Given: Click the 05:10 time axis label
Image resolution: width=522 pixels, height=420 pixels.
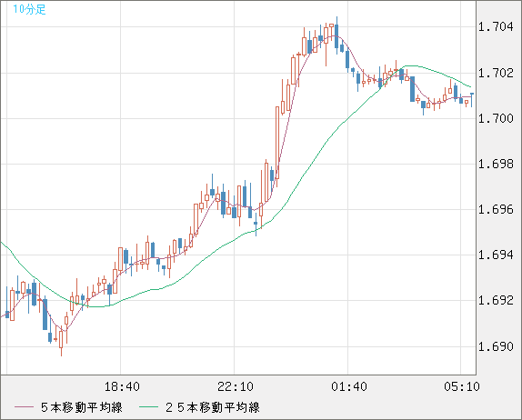Looking at the screenshot, I should point(462,386).
